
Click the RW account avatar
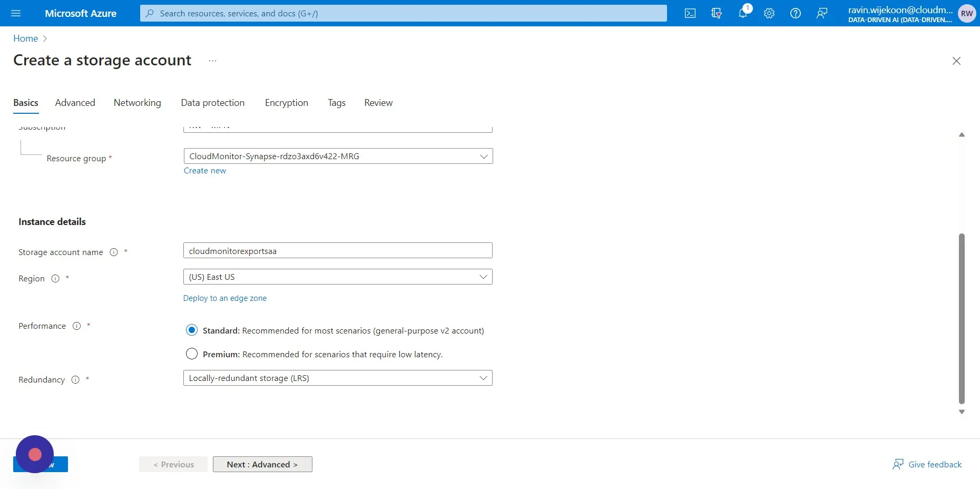point(967,13)
